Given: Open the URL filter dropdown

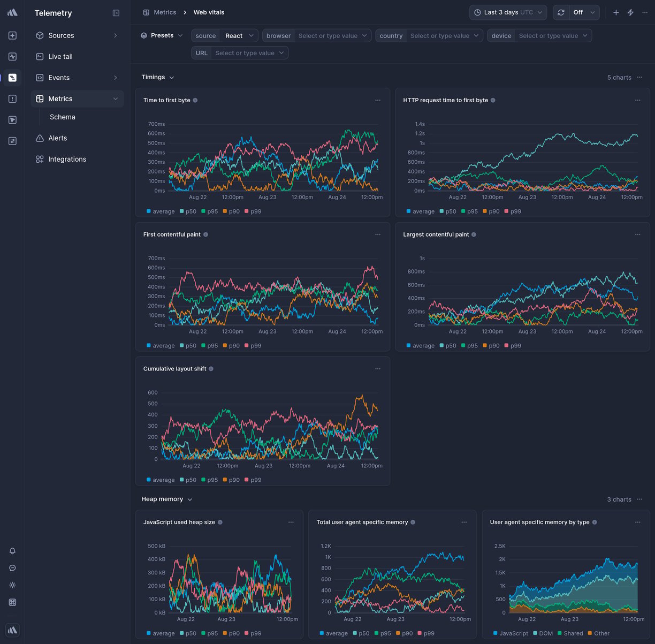Looking at the screenshot, I should pyautogui.click(x=240, y=53).
